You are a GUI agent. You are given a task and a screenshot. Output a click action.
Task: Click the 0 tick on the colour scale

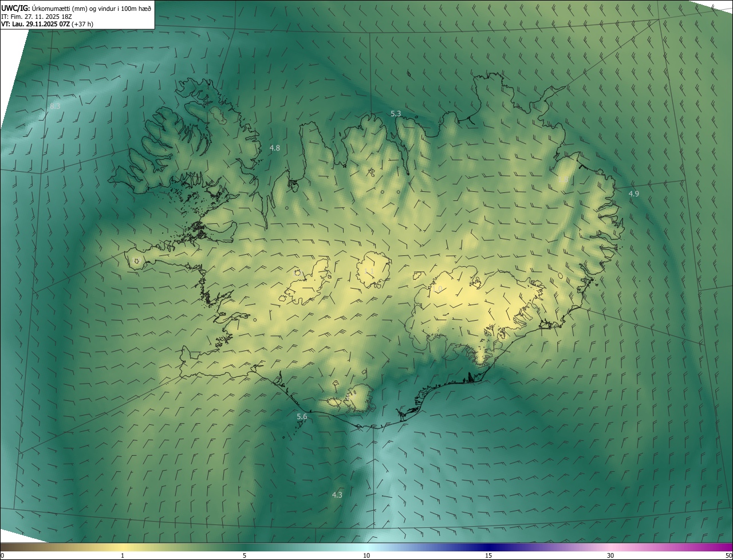[2, 555]
